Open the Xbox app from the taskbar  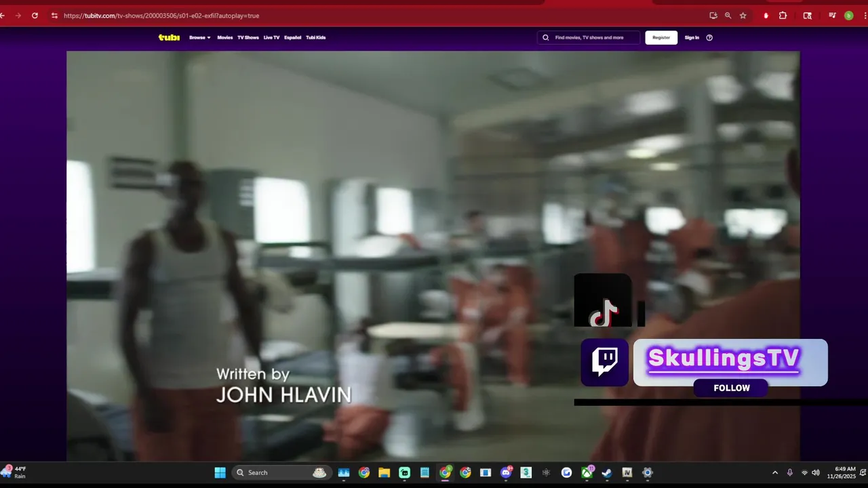tap(587, 472)
